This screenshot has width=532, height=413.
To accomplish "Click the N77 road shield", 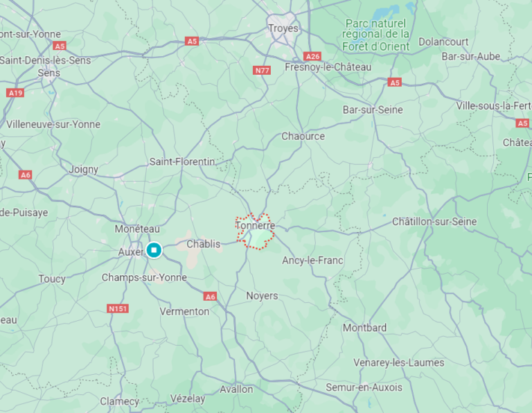I will tap(262, 71).
